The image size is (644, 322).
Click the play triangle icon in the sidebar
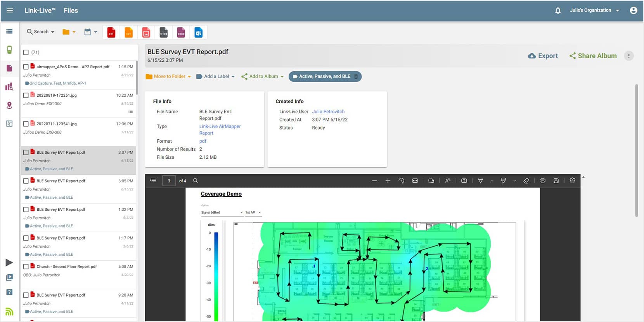9,263
